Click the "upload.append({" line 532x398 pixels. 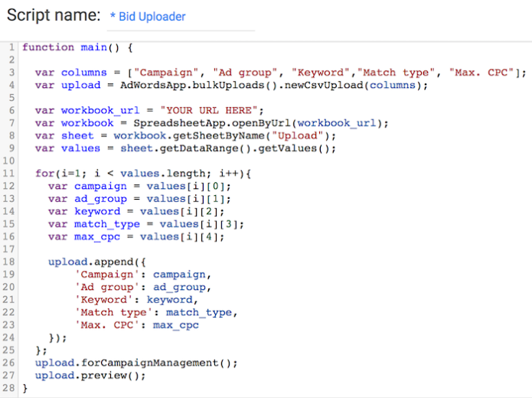coord(97,263)
